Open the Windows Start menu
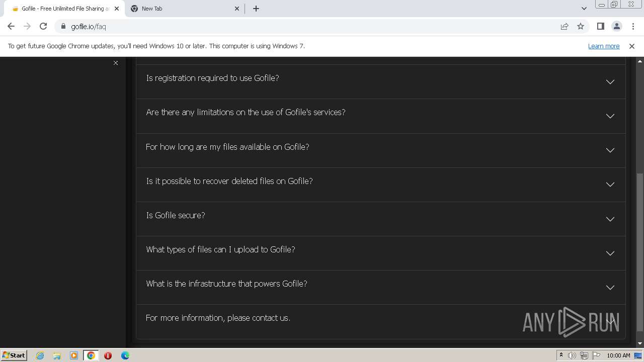Image resolution: width=644 pixels, height=362 pixels. 14,355
